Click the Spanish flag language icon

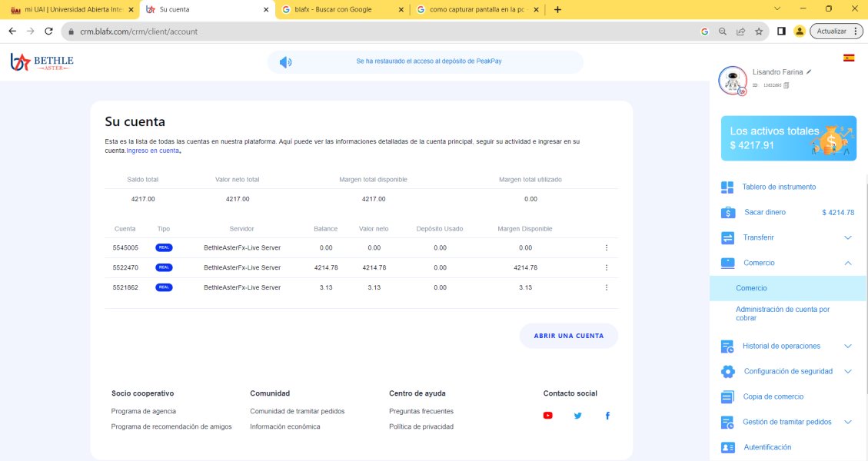coord(849,58)
